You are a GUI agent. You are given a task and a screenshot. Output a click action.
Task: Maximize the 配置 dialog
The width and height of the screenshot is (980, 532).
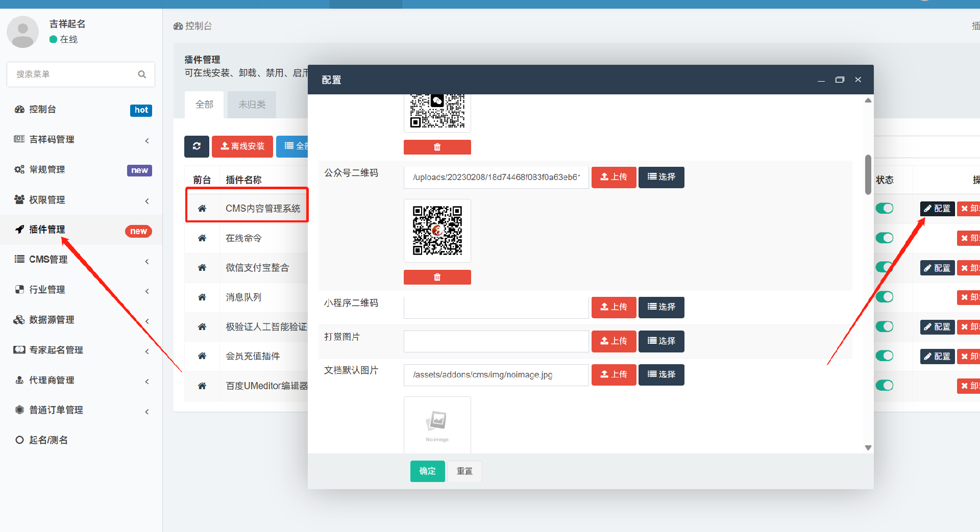[840, 80]
